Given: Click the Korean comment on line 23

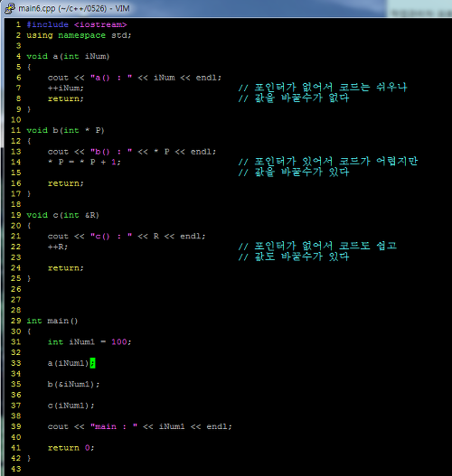Looking at the screenshot, I should click(x=294, y=257).
